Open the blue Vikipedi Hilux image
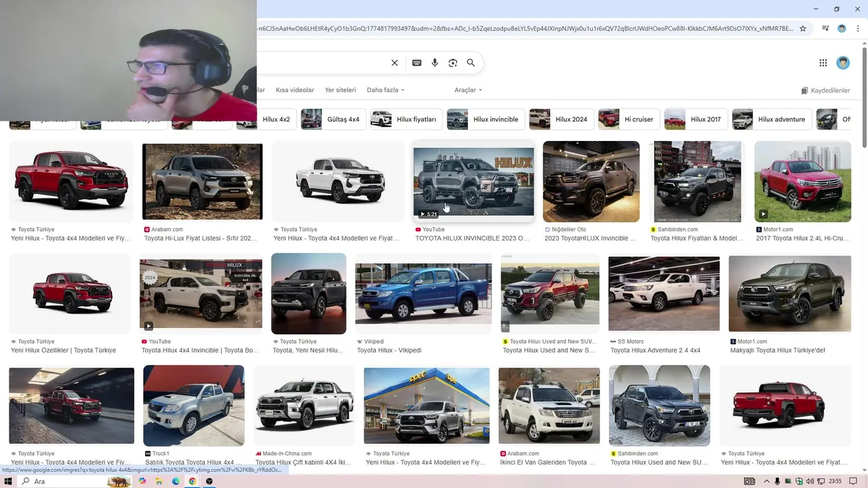Viewport: 868px width, 488px height. pos(424,294)
